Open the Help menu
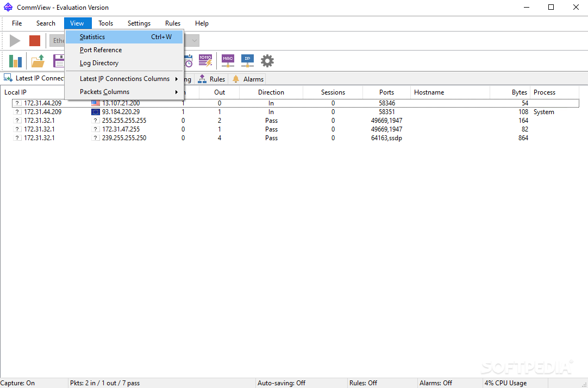 202,23
